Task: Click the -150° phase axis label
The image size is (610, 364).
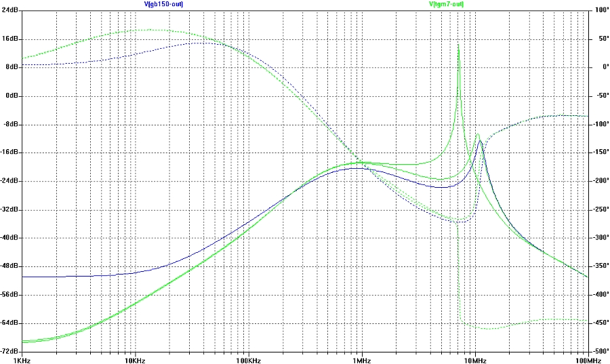Action: 601,153
